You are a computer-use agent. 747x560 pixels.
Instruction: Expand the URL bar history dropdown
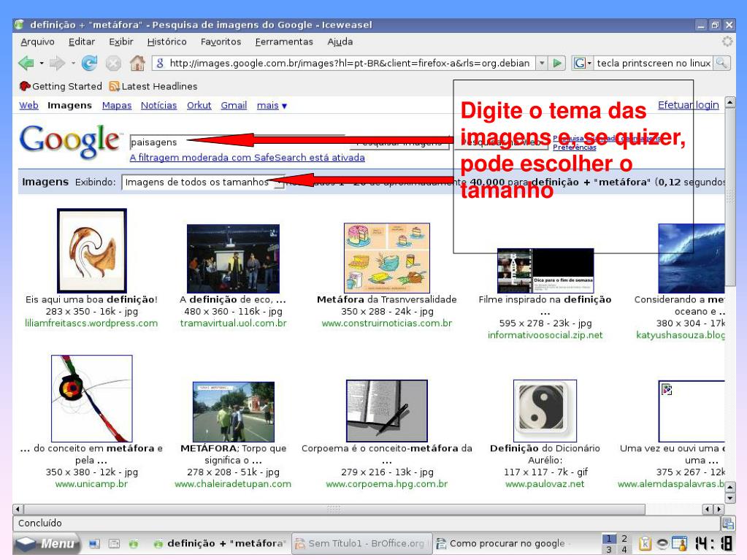pyautogui.click(x=541, y=63)
